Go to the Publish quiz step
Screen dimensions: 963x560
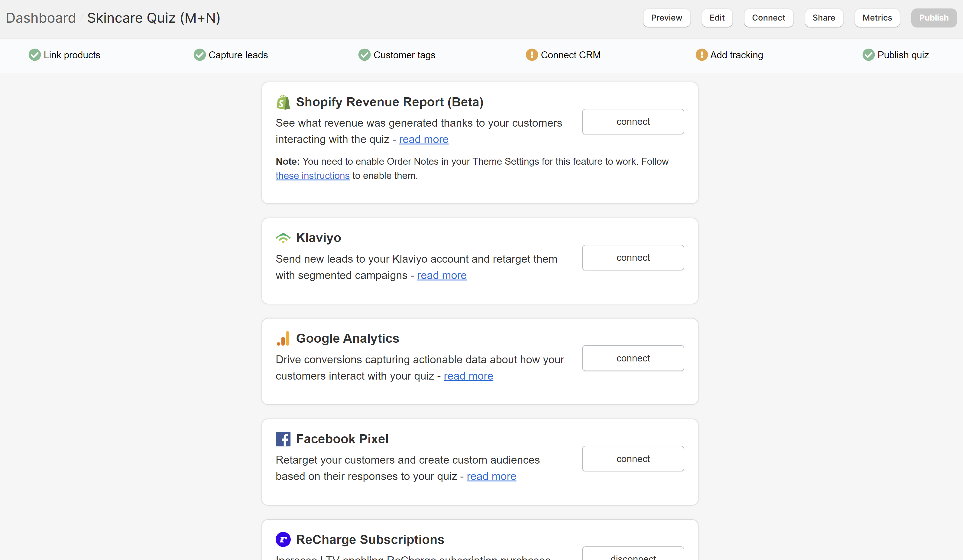pos(896,55)
